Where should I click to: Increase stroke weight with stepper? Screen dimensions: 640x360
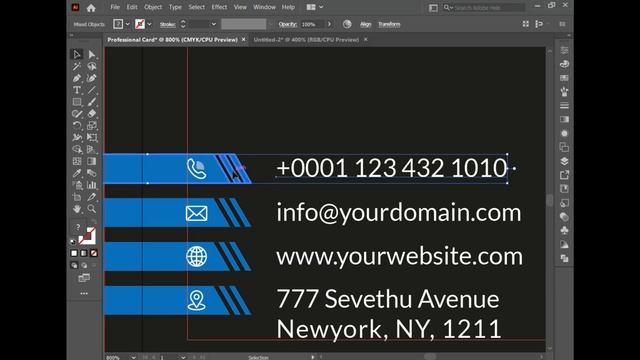(183, 22)
